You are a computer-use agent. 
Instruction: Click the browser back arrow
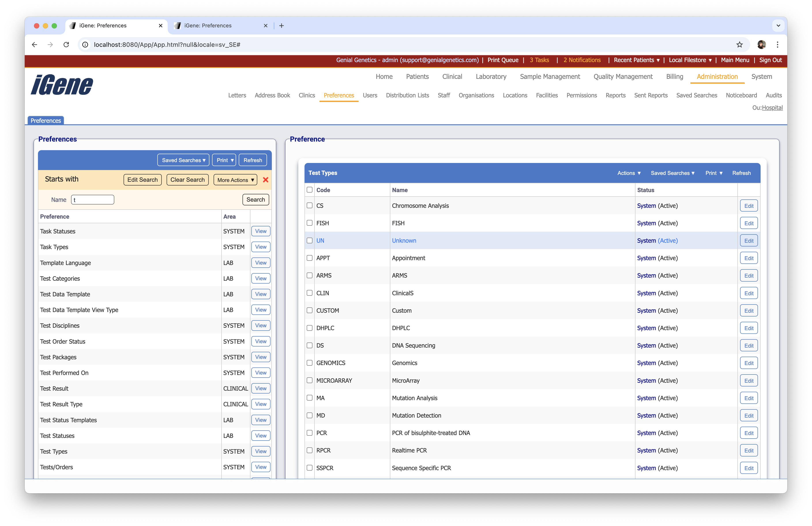click(34, 45)
